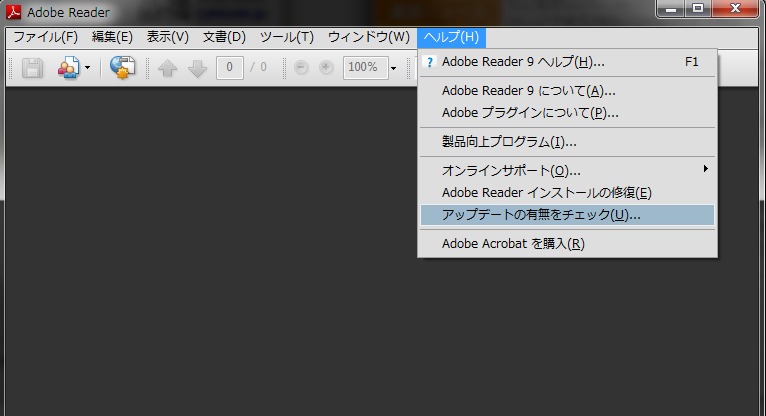Open the ファイル(F) menu
This screenshot has width=766, height=416.
pyautogui.click(x=45, y=37)
